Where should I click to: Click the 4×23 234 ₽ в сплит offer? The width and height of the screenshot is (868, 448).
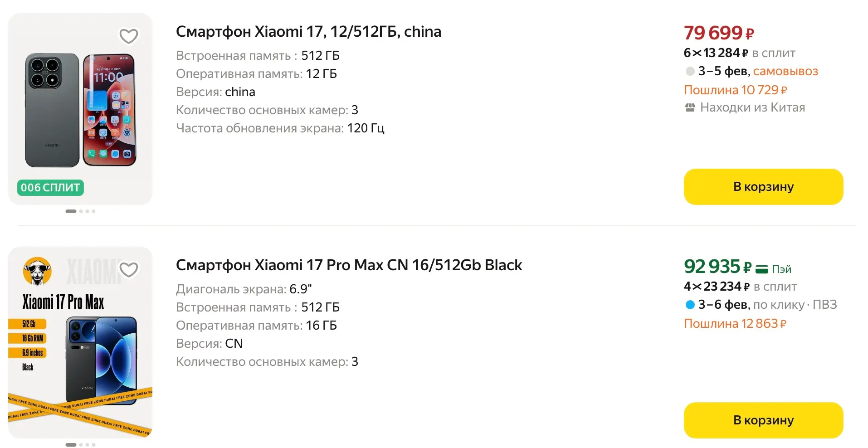pos(740,287)
